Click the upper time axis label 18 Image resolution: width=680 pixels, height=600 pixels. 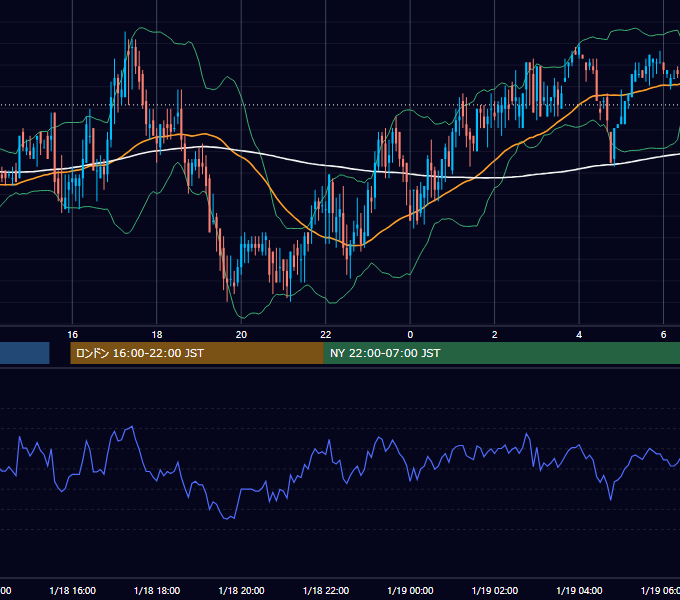click(157, 335)
